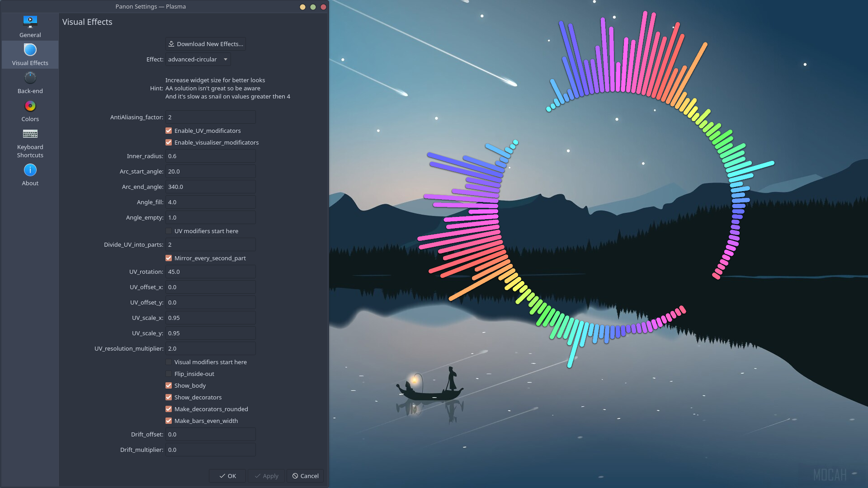This screenshot has height=488, width=868.
Task: Edit the Arc_start_angle value
Action: [211, 171]
